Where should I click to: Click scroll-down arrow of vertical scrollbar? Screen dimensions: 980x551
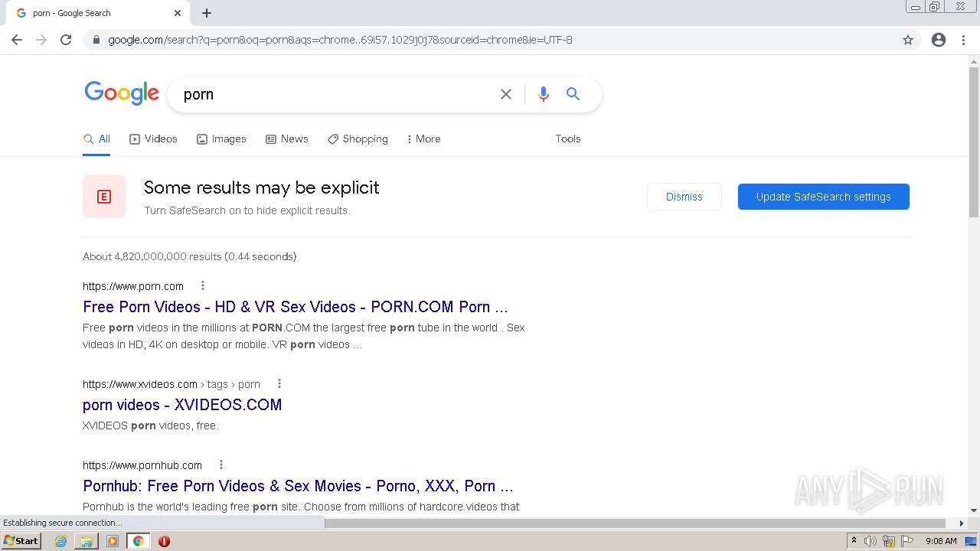[974, 510]
